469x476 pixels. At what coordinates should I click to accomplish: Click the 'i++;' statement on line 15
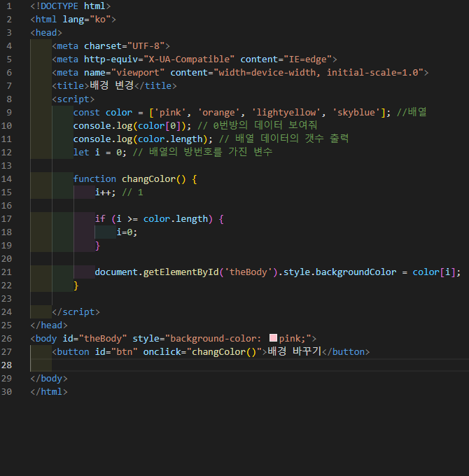tap(105, 192)
